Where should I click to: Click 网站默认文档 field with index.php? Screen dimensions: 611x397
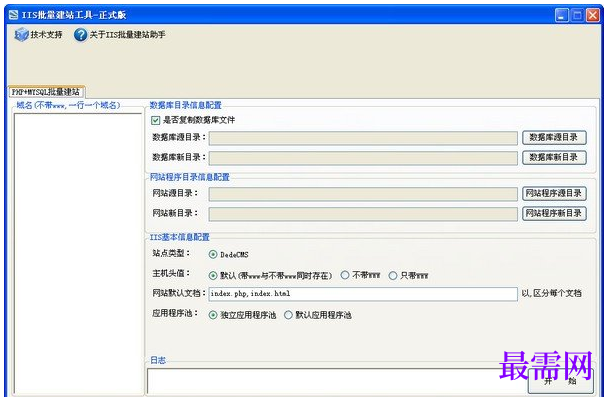(x=363, y=294)
